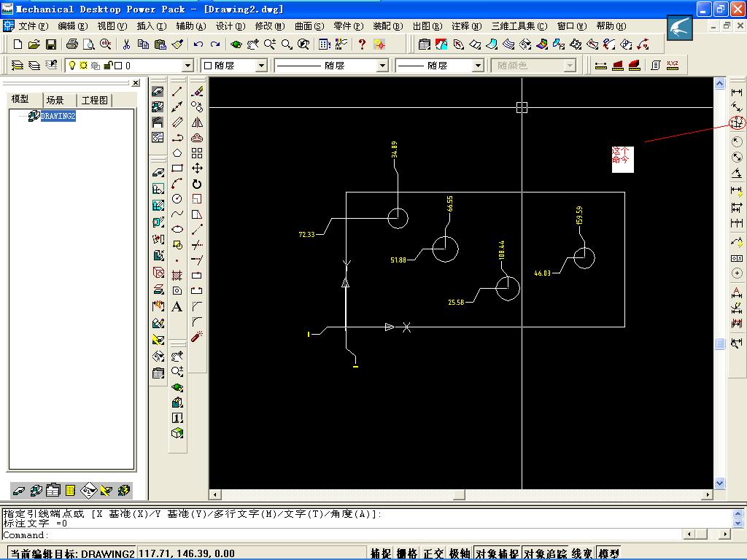Screen dimensions: 747x560
Task: Click the circled Ordinate dimension icon
Action: 737,122
